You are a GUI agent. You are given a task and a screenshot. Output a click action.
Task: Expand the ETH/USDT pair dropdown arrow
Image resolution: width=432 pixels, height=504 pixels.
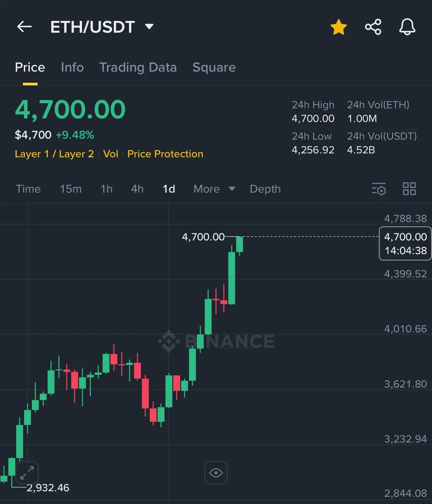[149, 27]
